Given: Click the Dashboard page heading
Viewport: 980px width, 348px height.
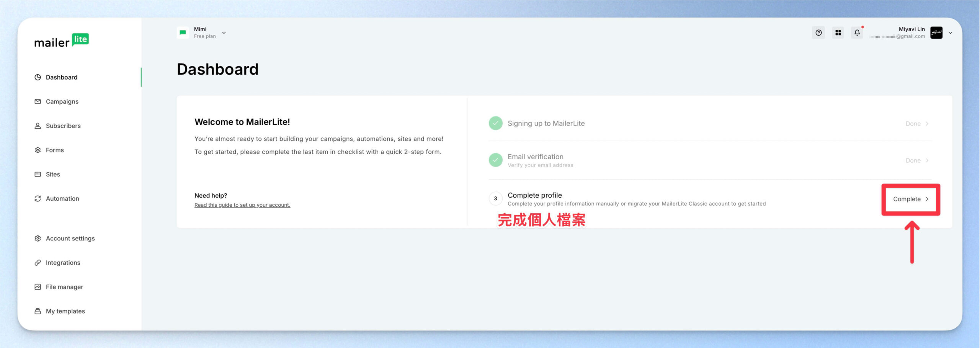Looking at the screenshot, I should 218,69.
